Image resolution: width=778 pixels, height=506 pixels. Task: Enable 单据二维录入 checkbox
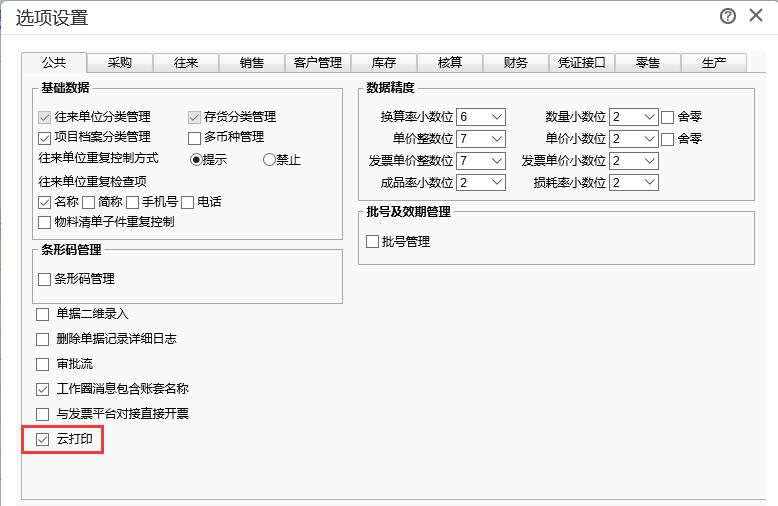click(x=43, y=314)
